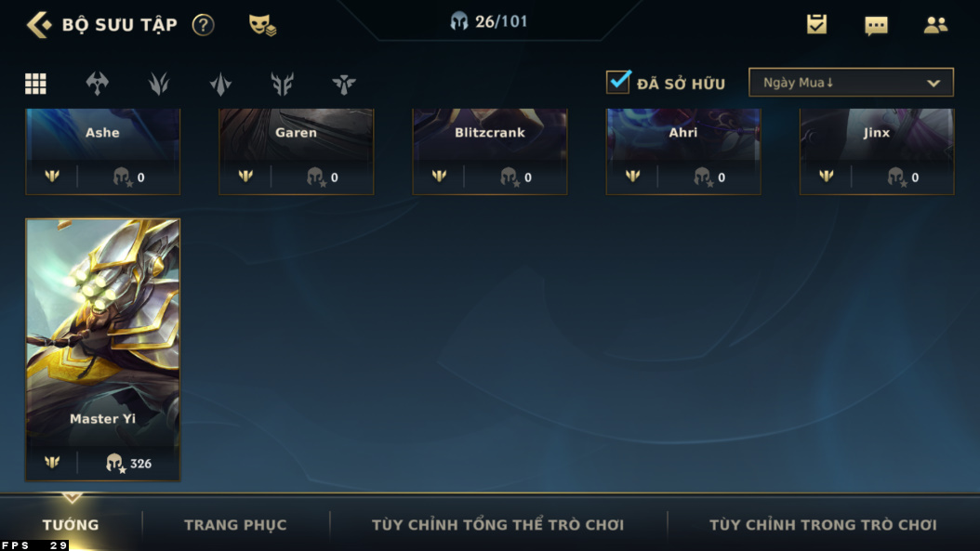The height and width of the screenshot is (551, 980).
Task: Switch to the TRANG PHỤC tab
Action: 235,525
